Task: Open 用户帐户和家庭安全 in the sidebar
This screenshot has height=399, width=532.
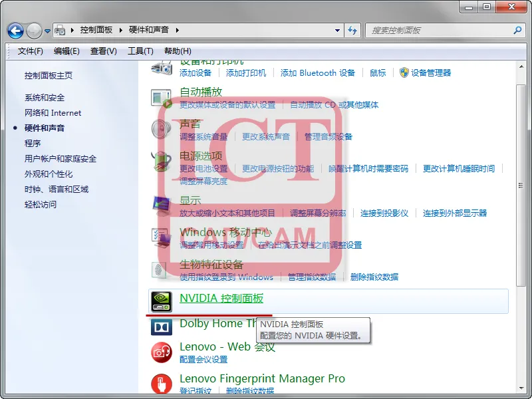Action: (61, 159)
